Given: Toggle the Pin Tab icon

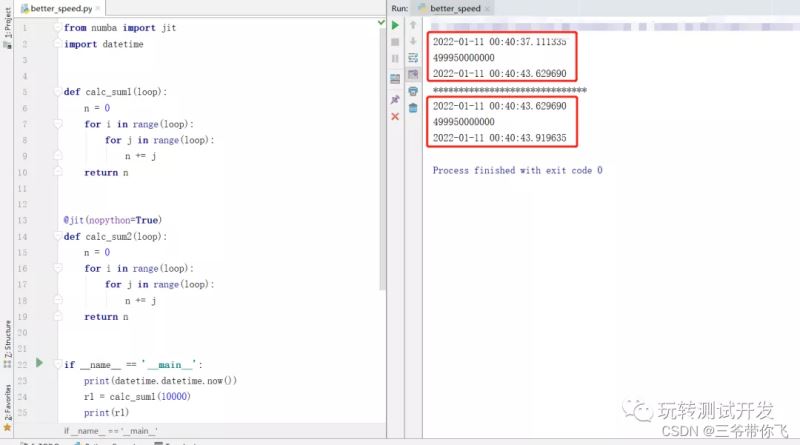Looking at the screenshot, I should pyautogui.click(x=395, y=99).
